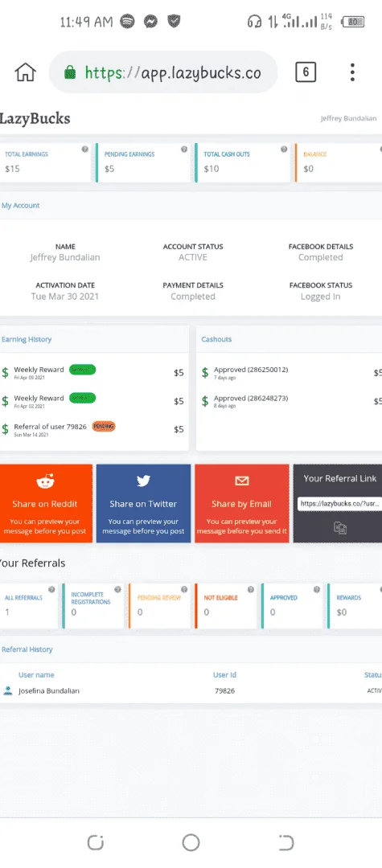Click the Share on Reddit tile

[x=46, y=503]
